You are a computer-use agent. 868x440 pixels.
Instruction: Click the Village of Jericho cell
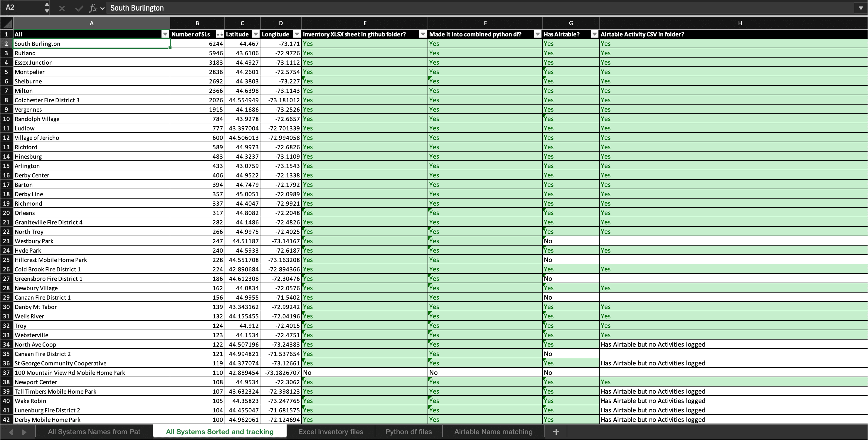[x=92, y=137]
